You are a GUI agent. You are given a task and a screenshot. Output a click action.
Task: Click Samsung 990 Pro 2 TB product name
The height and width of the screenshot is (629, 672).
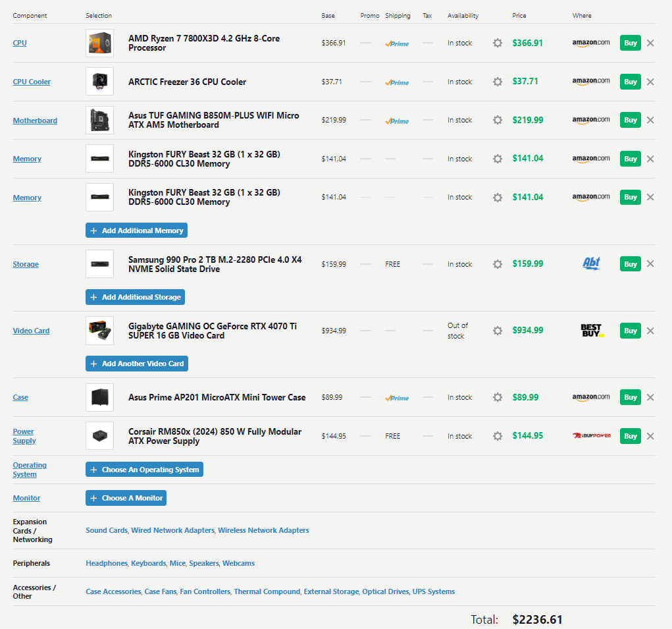215,264
